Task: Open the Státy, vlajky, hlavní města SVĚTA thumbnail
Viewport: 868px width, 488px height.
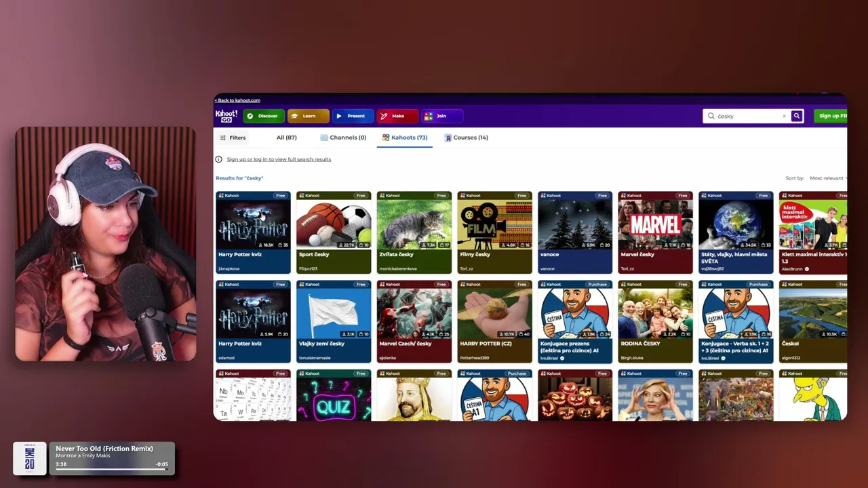Action: [x=736, y=225]
